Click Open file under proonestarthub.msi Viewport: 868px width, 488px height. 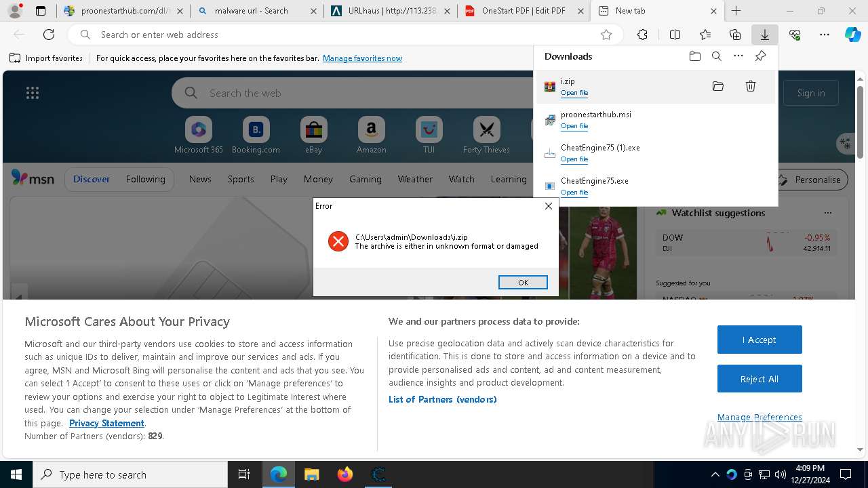[574, 126]
